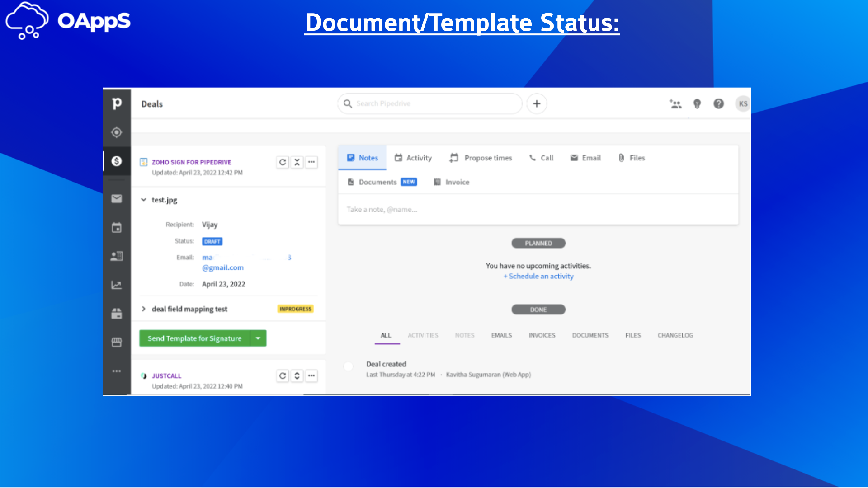Open the Propose times tab
The image size is (868, 488).
(481, 158)
